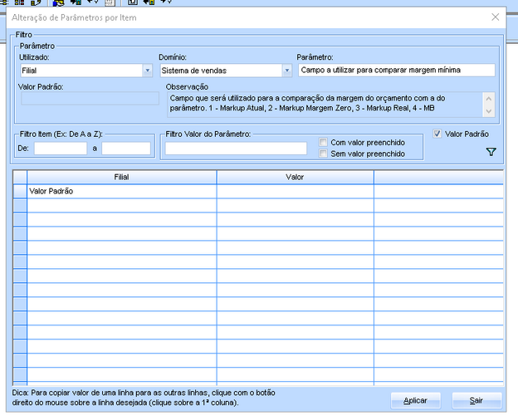518x420 pixels.
Task: Click the 'Parâmetro' text field
Action: [x=396, y=71]
